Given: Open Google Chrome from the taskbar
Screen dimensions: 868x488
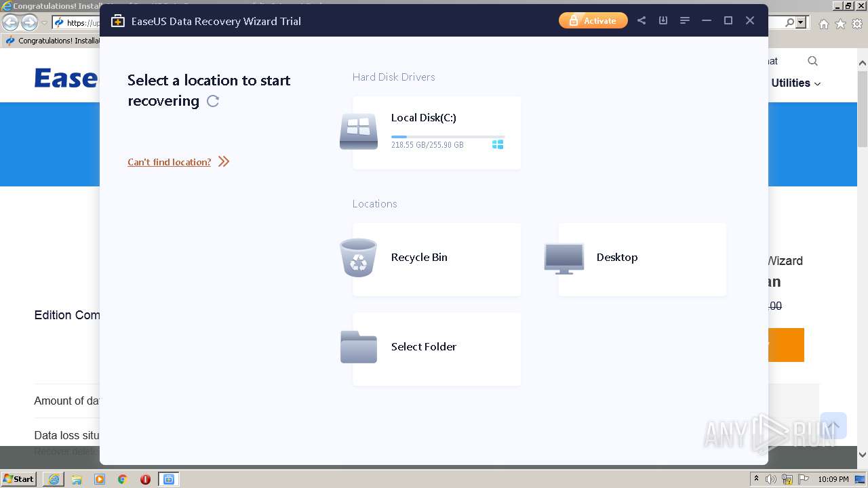Looking at the screenshot, I should (123, 479).
